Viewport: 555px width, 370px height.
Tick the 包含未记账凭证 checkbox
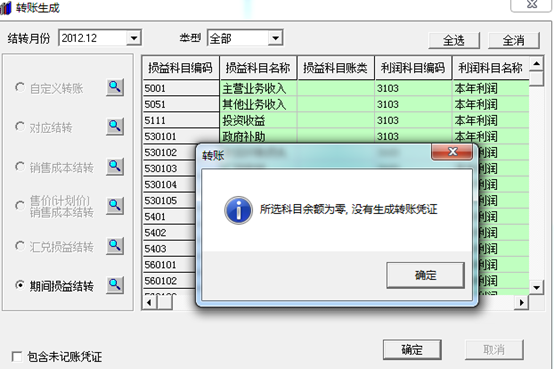point(17,356)
